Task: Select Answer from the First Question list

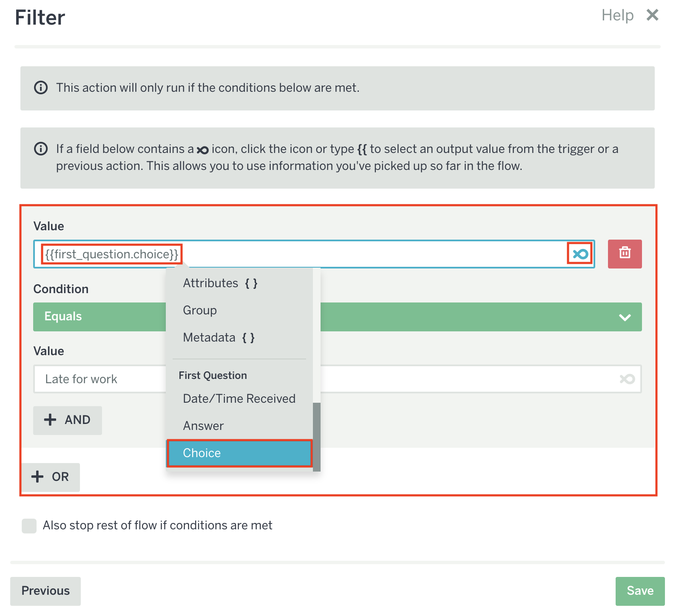Action: [x=203, y=426]
